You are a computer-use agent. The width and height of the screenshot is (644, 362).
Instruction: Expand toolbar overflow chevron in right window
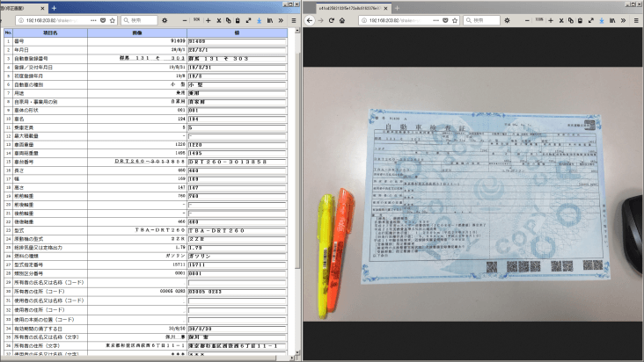[624, 20]
